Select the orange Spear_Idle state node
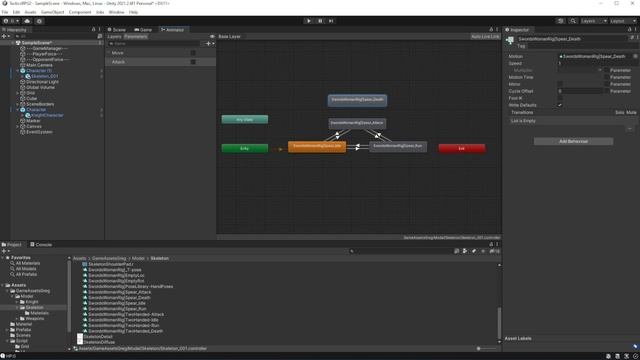Screen dimensions: 640x360 pyautogui.click(x=317, y=147)
